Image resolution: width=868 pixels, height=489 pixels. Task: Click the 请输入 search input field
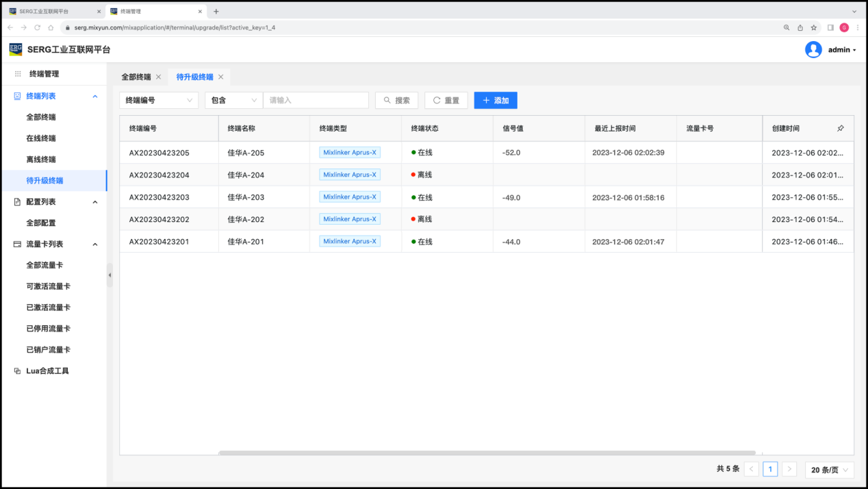click(316, 100)
